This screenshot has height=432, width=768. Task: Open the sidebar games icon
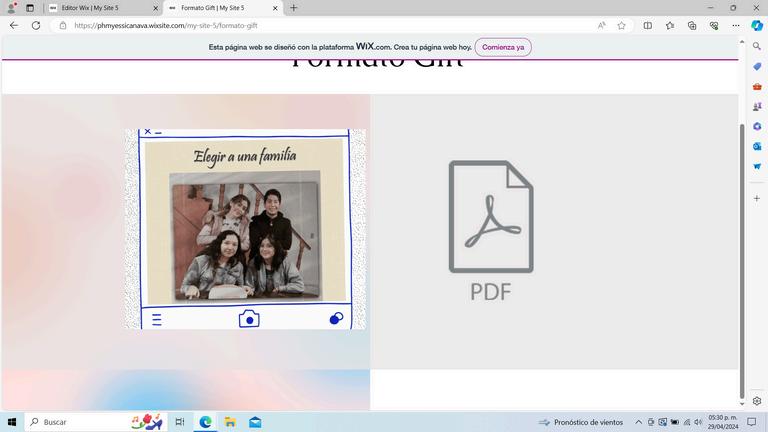(x=757, y=106)
